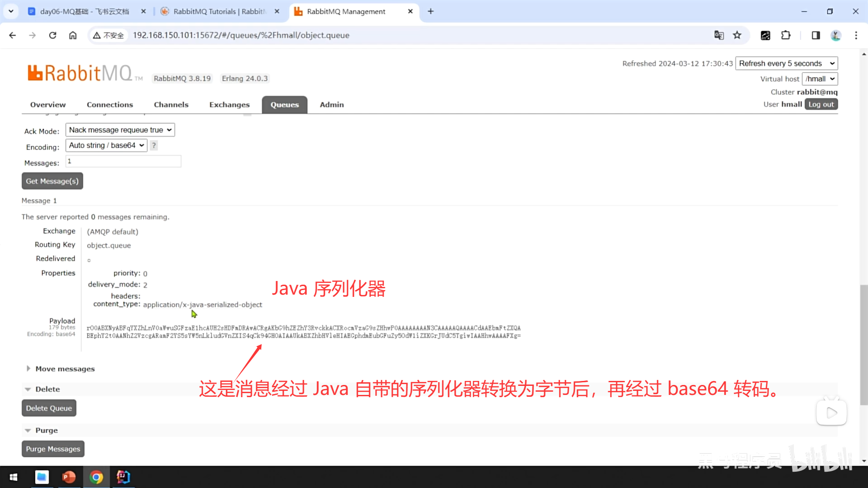Click the Google Translate icon in address bar
The height and width of the screenshot is (488, 868).
click(x=719, y=35)
